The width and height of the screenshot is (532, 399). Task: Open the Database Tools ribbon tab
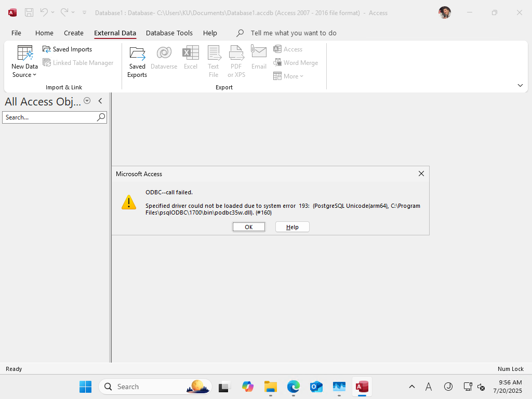click(x=169, y=33)
